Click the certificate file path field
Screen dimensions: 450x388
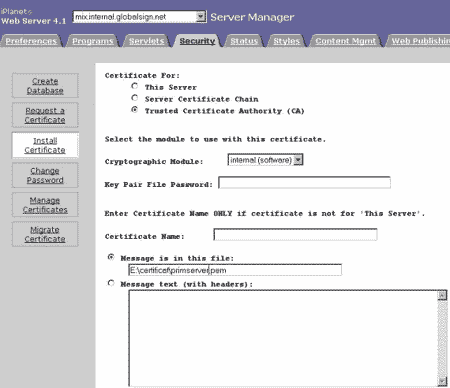(x=235, y=270)
